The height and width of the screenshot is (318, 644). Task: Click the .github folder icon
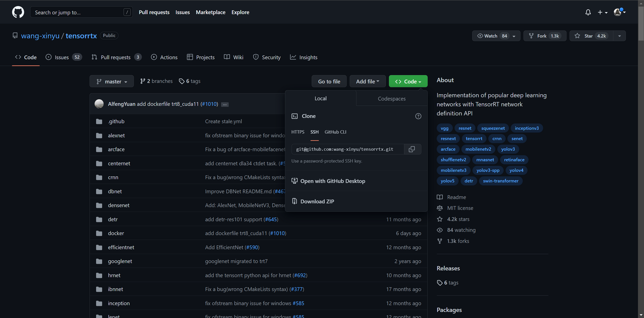pyautogui.click(x=99, y=122)
